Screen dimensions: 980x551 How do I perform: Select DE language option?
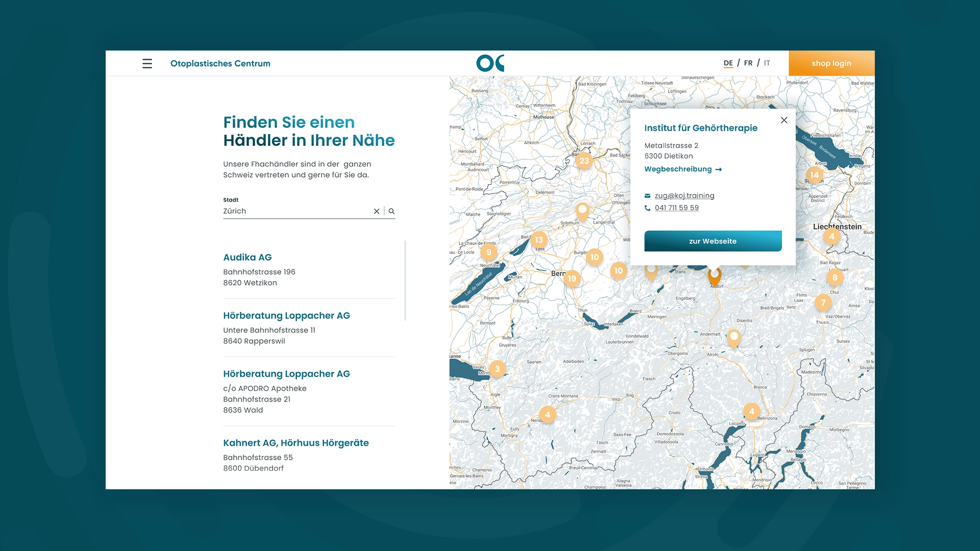pyautogui.click(x=728, y=63)
